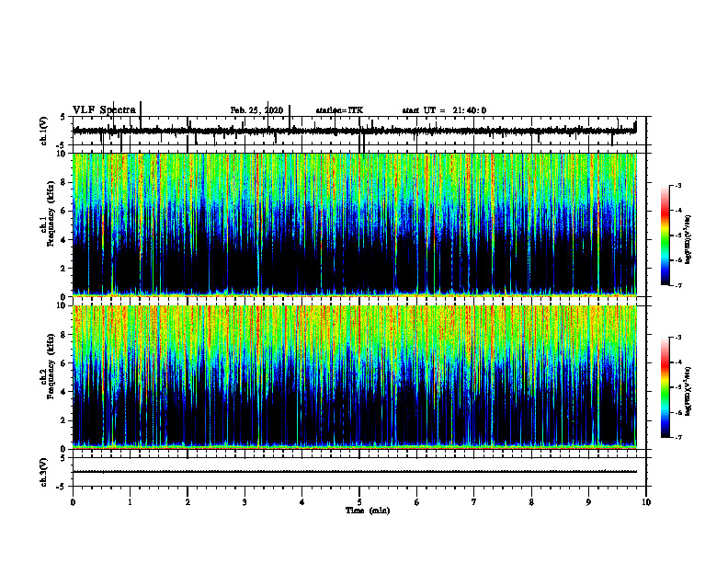The image size is (728, 563).
Task: Click the "station=ITK" header label
Action: pos(339,110)
